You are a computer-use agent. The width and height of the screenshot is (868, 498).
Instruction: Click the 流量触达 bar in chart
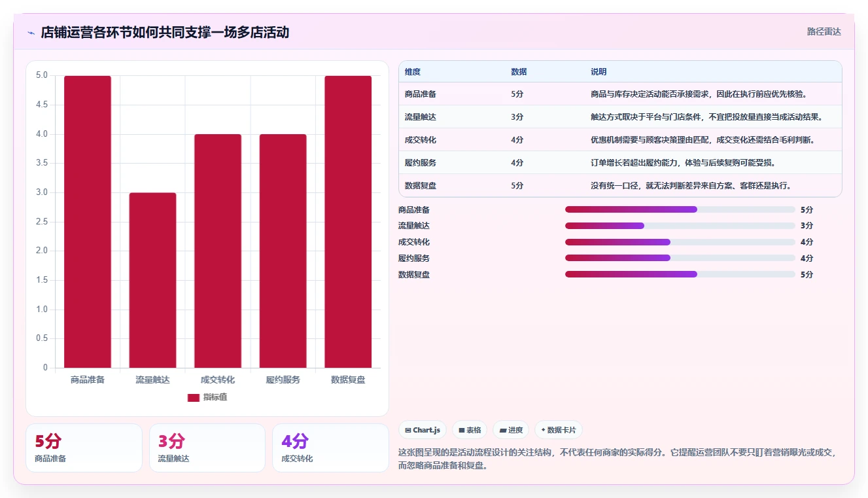pos(152,280)
